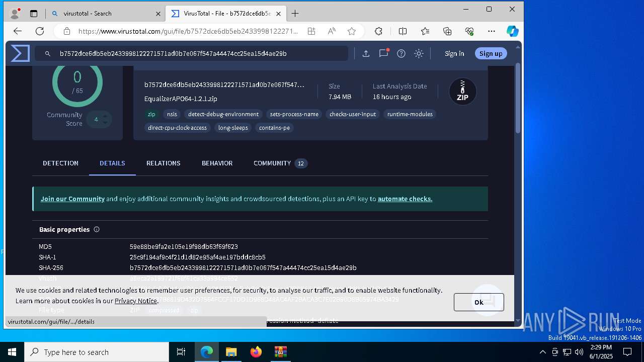Open the notifications chat icon
Viewport: 644px width, 362px height.
tap(383, 53)
